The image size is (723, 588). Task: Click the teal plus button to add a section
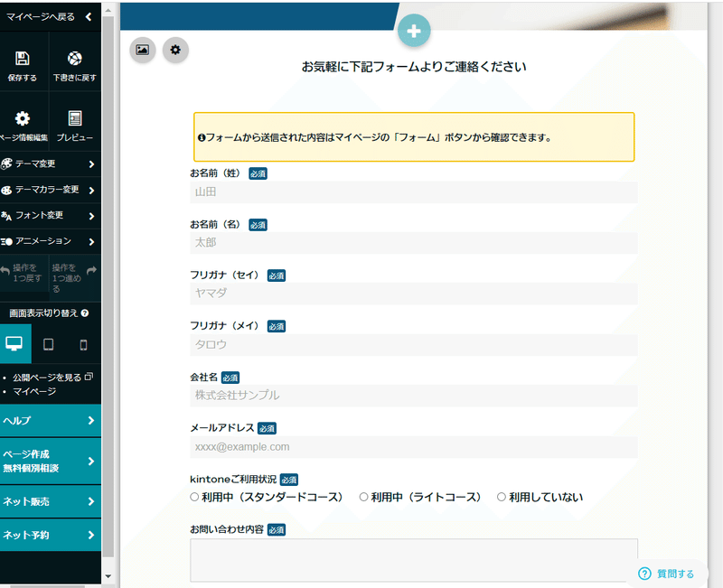414,31
